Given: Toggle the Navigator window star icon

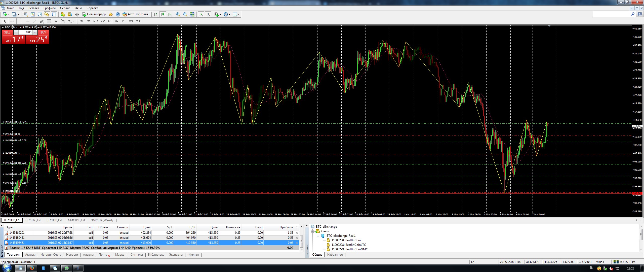Looking at the screenshot, I should 47,14.
